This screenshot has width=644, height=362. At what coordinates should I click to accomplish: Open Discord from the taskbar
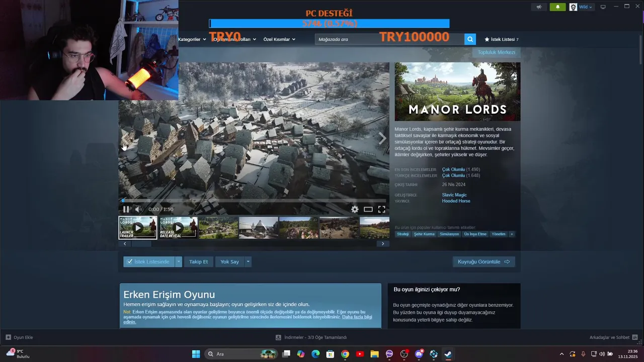pyautogui.click(x=419, y=354)
